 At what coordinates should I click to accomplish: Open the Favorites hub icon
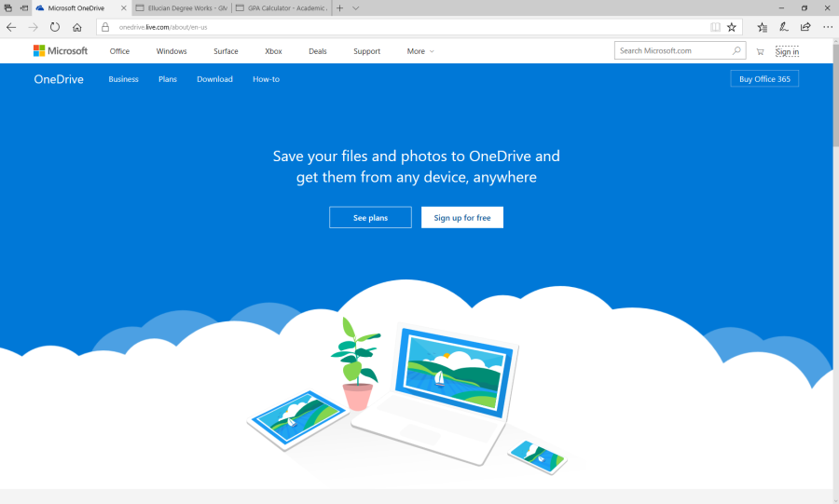pyautogui.click(x=763, y=27)
